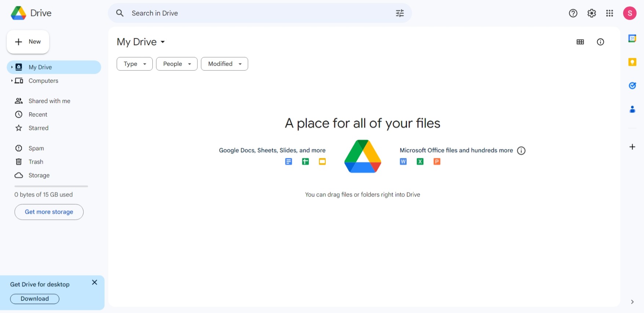Click the New button
Screen dimensions: 644x313
(x=28, y=42)
